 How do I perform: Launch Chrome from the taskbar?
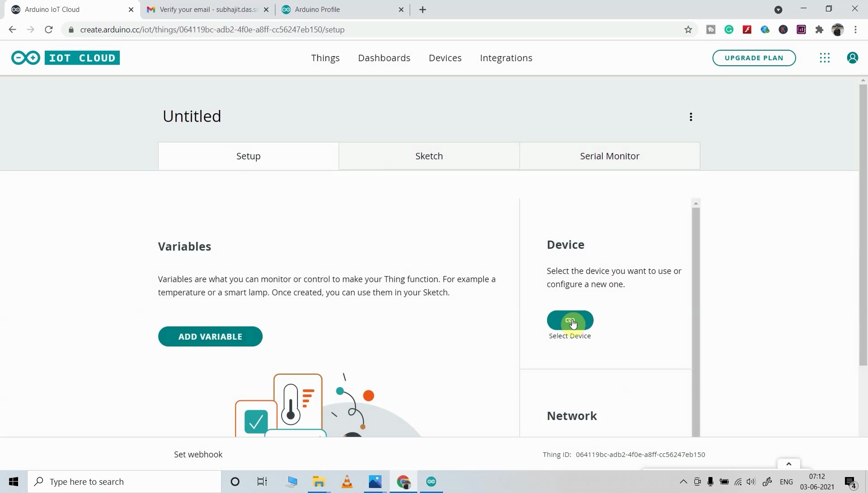(403, 482)
